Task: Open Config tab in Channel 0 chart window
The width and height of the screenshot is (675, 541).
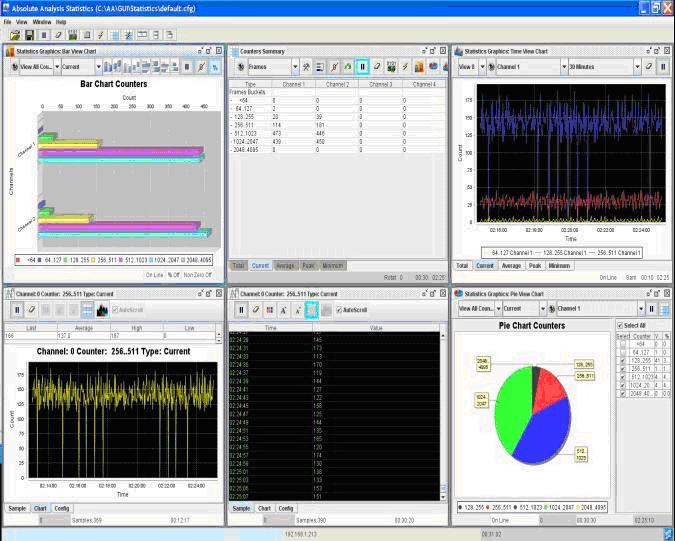Action: [62, 509]
